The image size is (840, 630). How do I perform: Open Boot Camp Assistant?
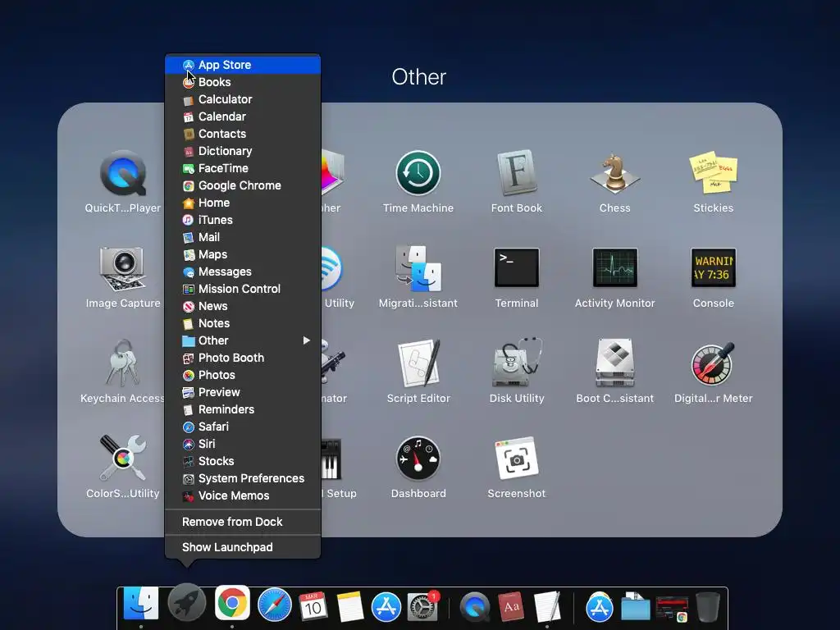point(614,363)
